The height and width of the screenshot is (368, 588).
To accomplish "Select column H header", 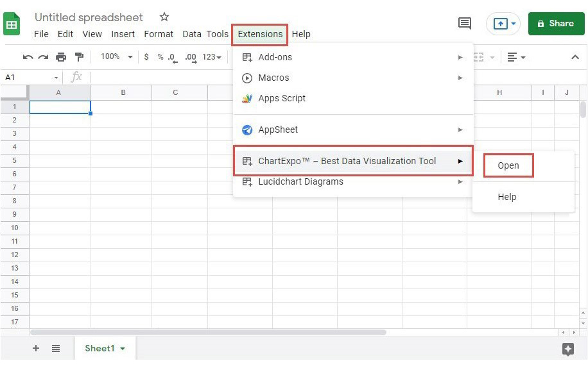I will pos(499,93).
